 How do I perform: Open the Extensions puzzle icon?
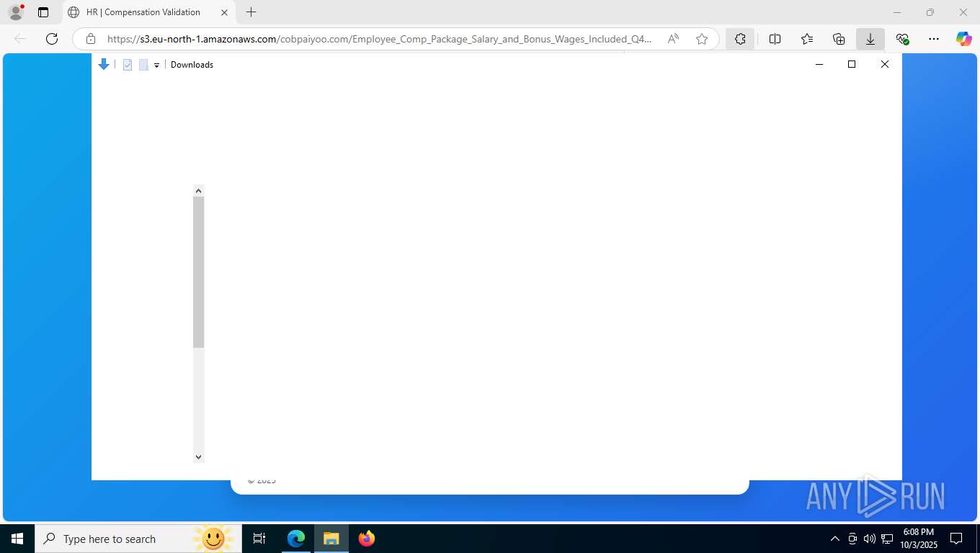point(740,39)
